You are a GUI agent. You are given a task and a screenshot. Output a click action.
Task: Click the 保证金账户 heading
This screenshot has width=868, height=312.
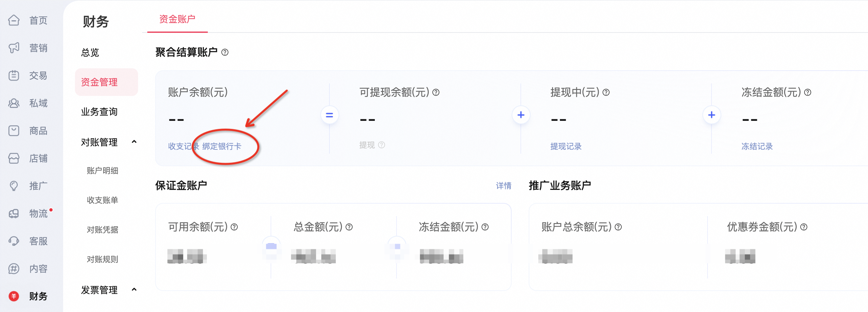[x=181, y=186]
